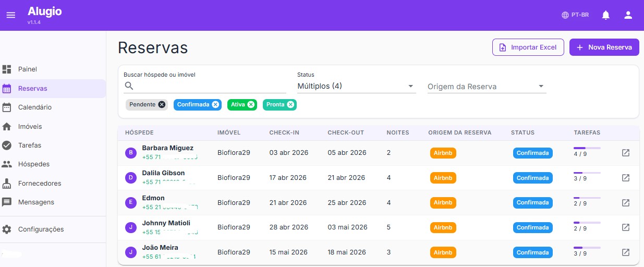The height and width of the screenshot is (267, 644).
Task: Remove the Confirmada filter chip
Action: point(215,104)
